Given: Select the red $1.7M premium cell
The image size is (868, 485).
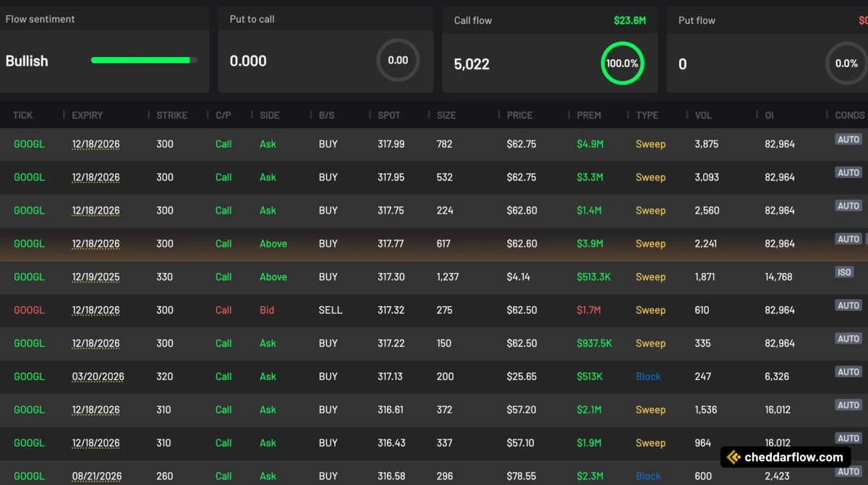Looking at the screenshot, I should (590, 310).
